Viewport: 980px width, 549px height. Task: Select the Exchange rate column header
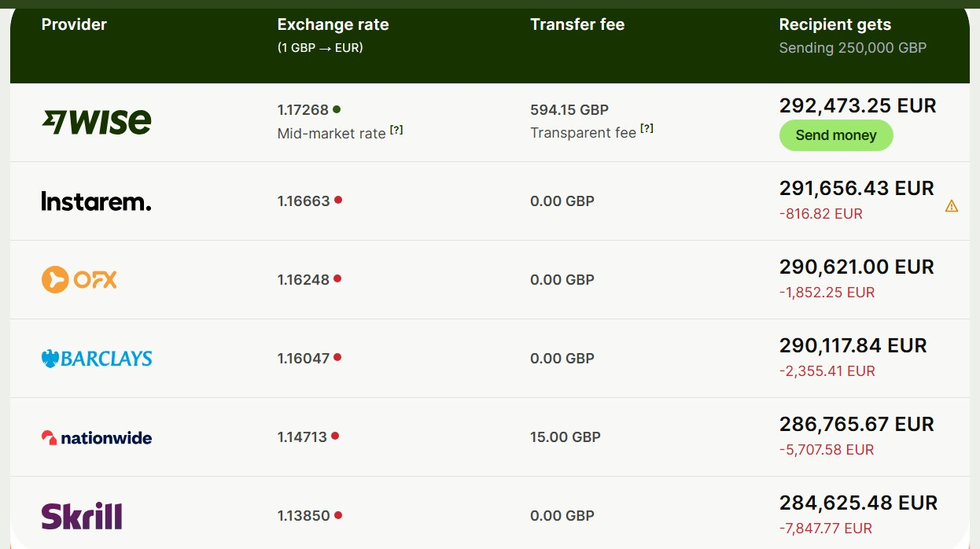click(333, 24)
